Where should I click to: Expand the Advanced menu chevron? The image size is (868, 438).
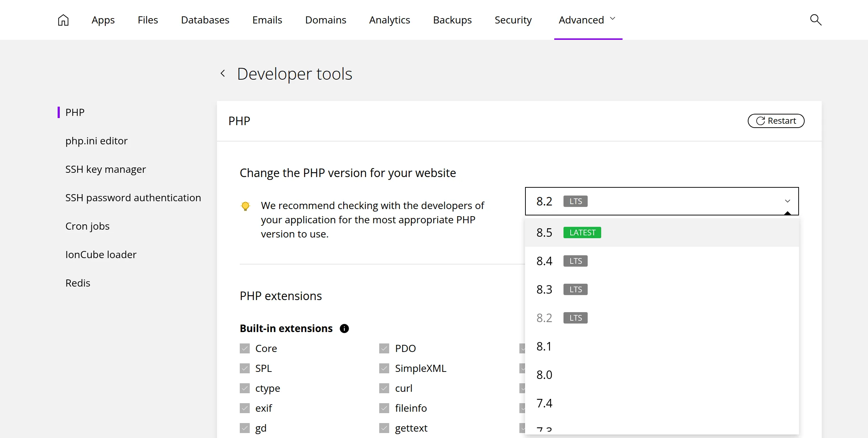[x=613, y=19]
